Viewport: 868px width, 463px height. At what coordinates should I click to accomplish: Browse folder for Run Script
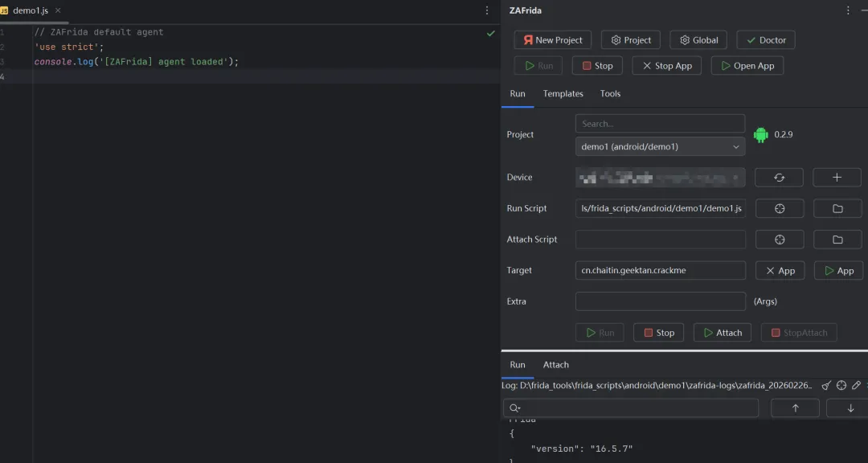pyautogui.click(x=837, y=209)
